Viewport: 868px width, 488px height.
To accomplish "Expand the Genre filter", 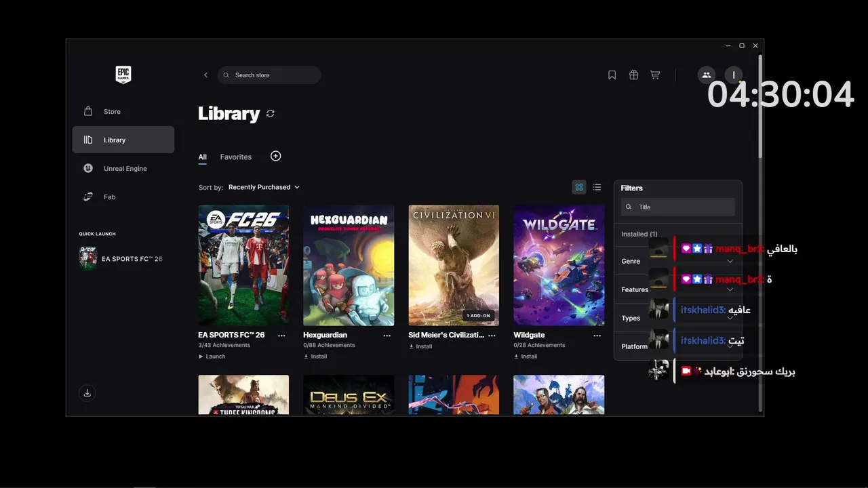I will pyautogui.click(x=678, y=261).
